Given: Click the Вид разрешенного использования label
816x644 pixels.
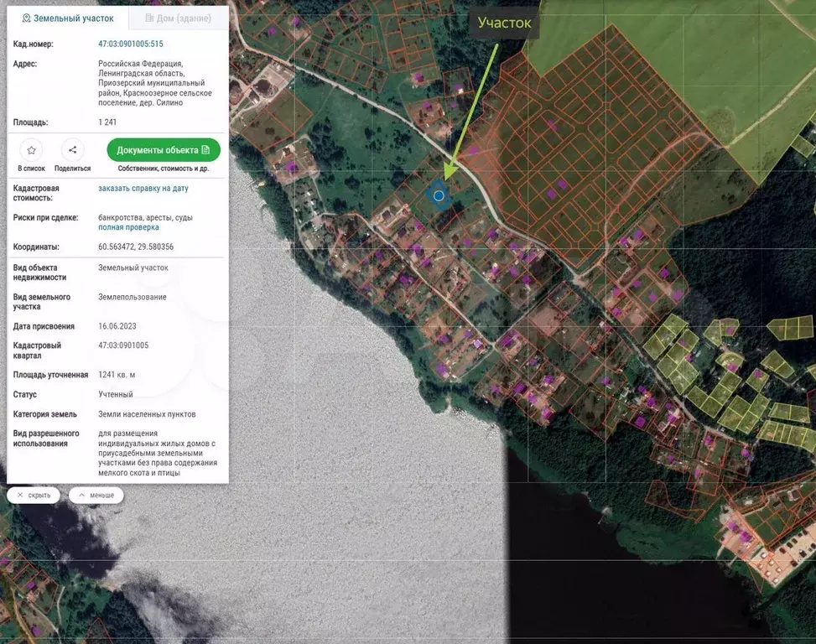Looking at the screenshot, I should (x=46, y=439).
